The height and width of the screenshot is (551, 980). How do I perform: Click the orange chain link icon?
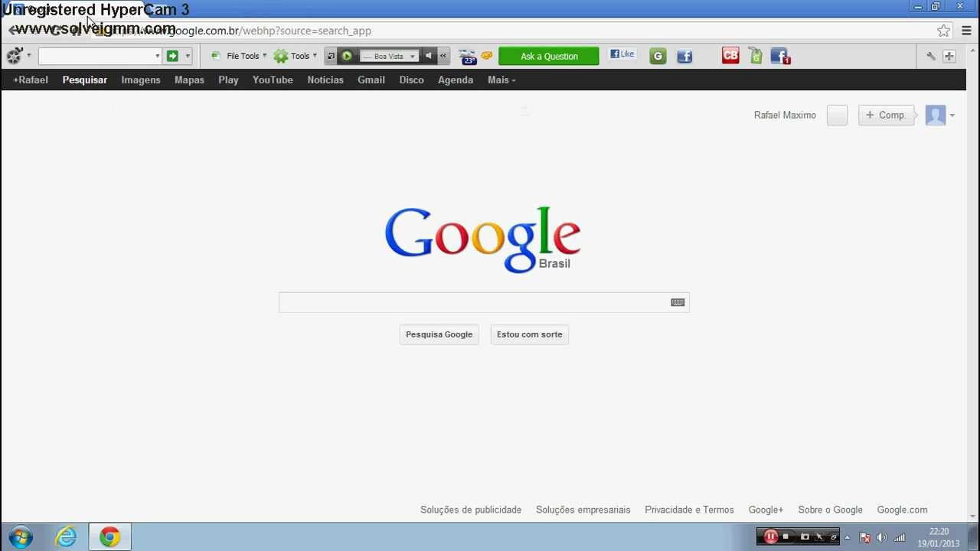(x=487, y=55)
